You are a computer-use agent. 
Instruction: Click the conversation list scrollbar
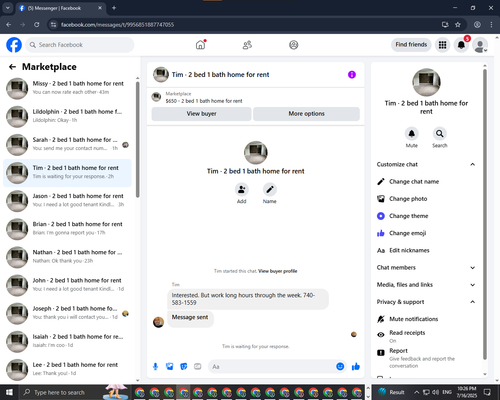138,139
